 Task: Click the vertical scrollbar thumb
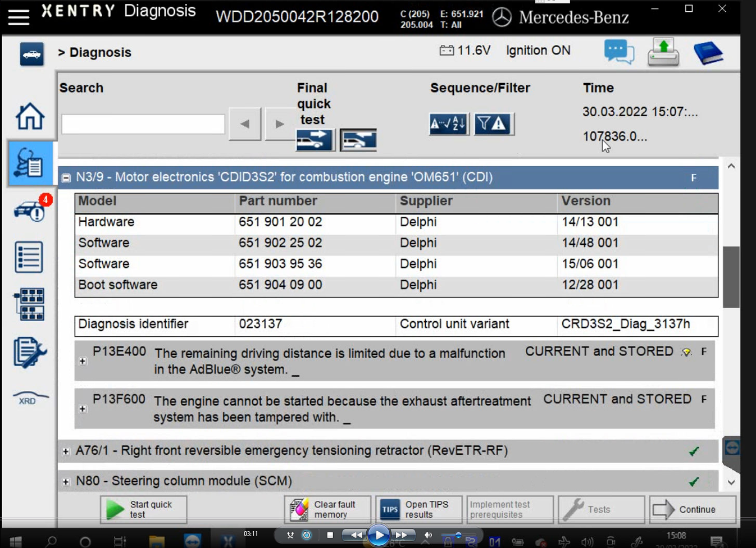(731, 277)
